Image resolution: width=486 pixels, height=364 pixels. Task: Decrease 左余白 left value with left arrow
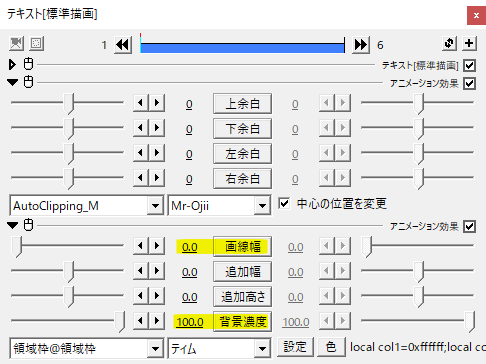tap(141, 153)
